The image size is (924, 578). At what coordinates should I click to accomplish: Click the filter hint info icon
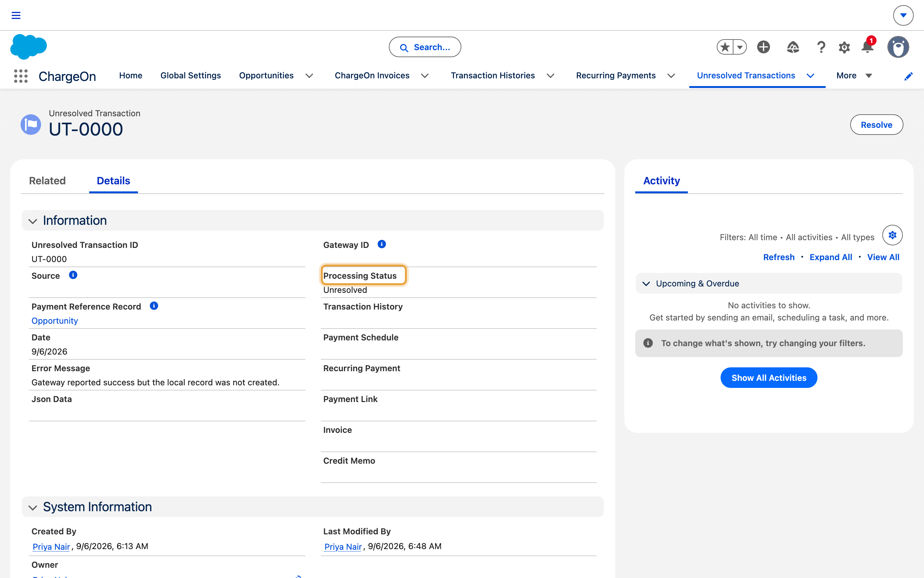648,343
